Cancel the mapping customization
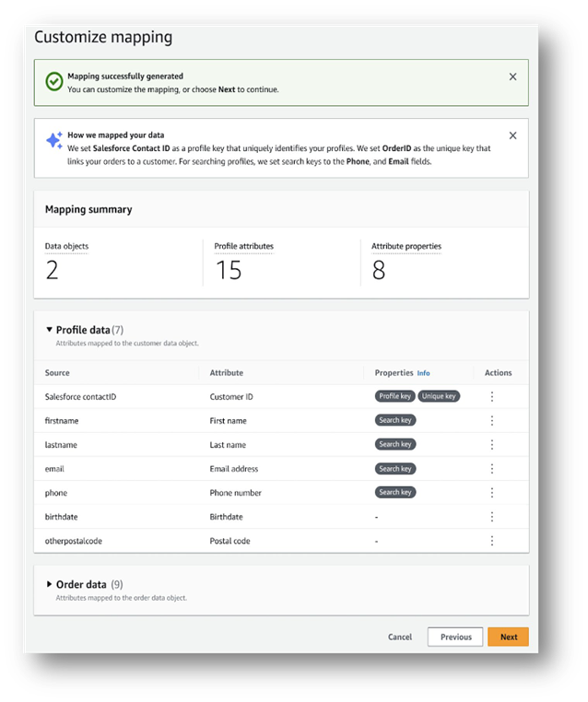588x702 pixels. (400, 637)
